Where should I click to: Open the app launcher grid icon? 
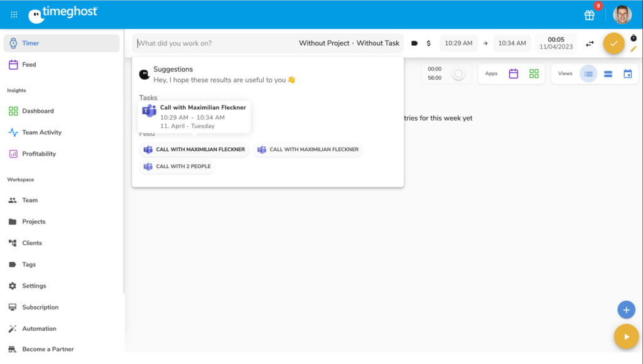pos(14,14)
